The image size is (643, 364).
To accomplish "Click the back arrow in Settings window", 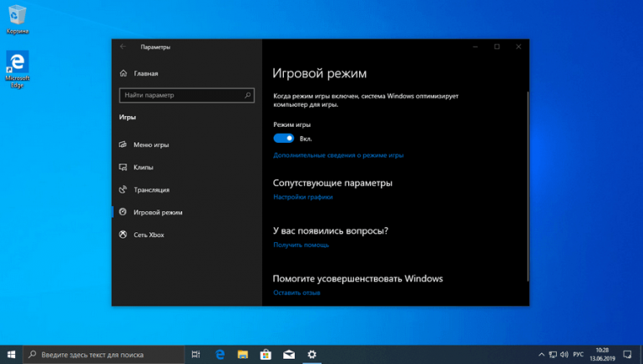I will pyautogui.click(x=123, y=47).
